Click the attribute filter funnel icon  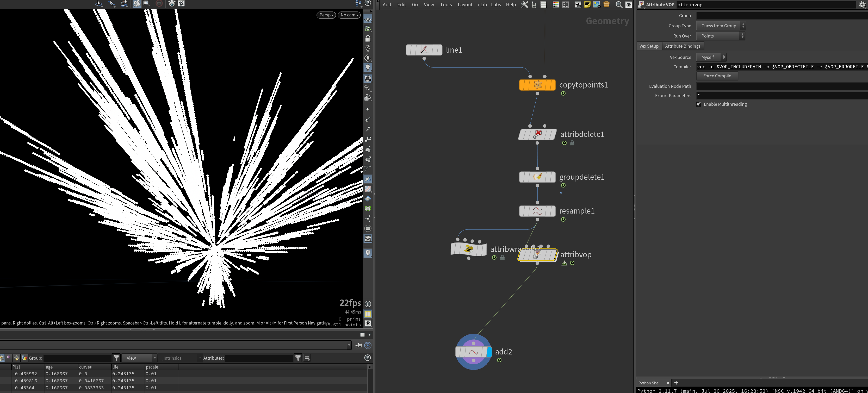(x=298, y=358)
